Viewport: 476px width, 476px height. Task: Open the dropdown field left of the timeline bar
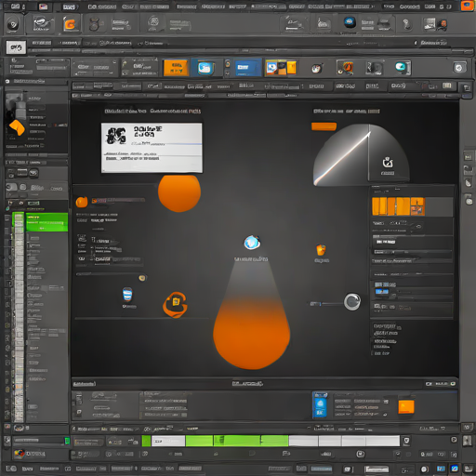(x=38, y=441)
